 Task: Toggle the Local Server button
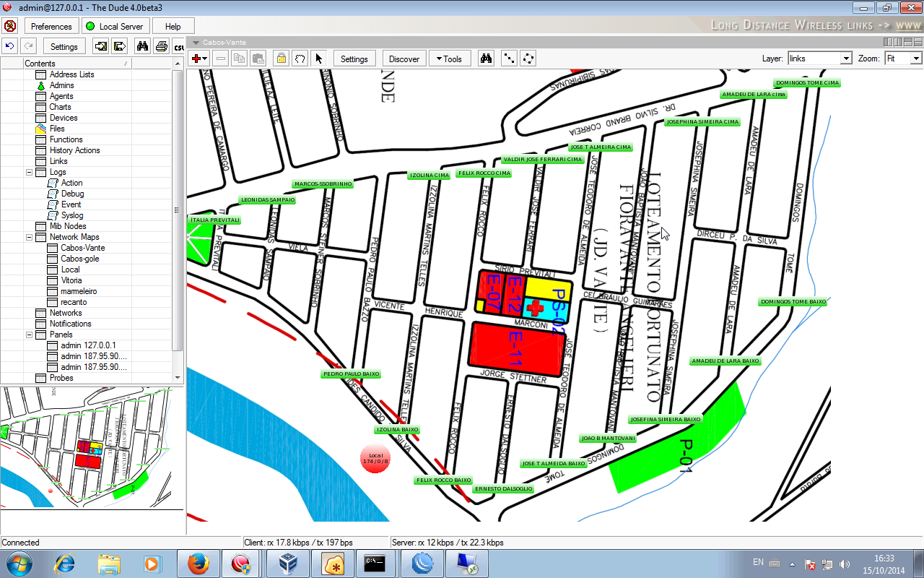(x=115, y=26)
